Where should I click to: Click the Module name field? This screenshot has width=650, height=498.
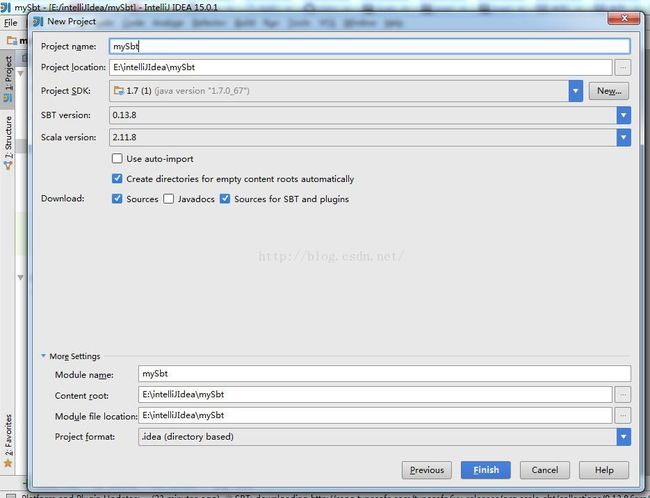pos(384,374)
